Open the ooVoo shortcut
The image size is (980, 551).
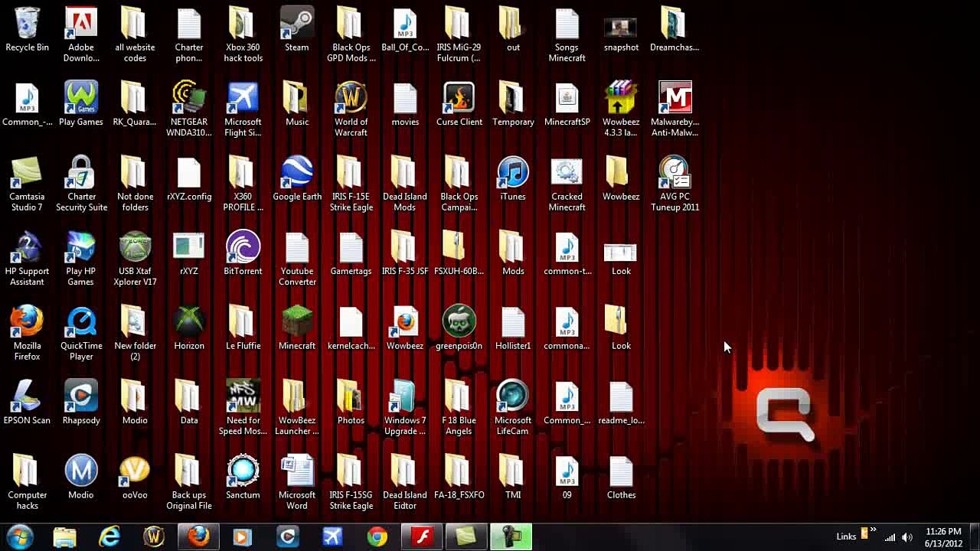coord(135,478)
